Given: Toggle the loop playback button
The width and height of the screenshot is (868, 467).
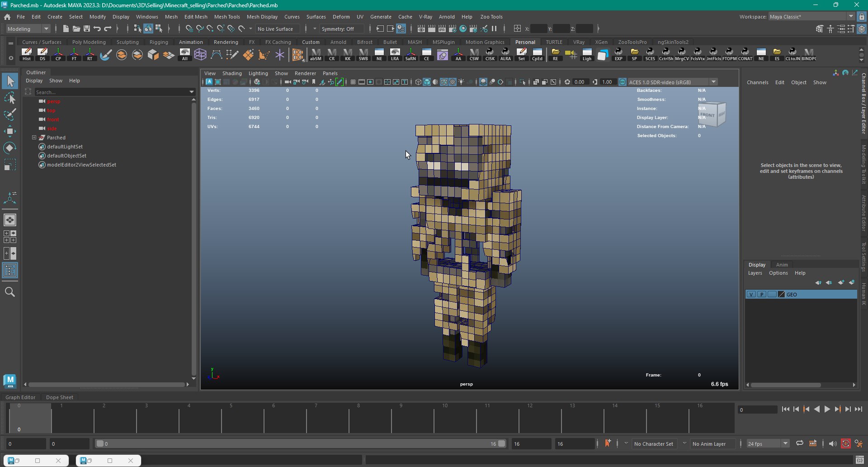Looking at the screenshot, I should [799, 443].
